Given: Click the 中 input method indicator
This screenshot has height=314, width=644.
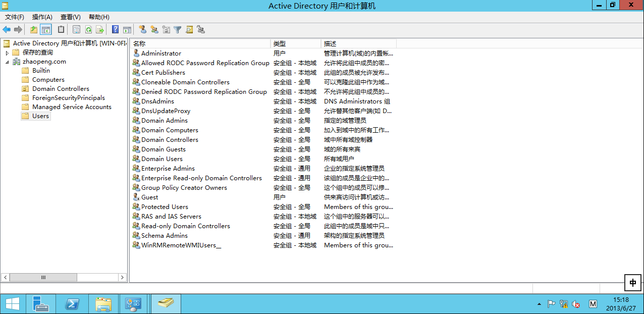Looking at the screenshot, I should click(633, 283).
